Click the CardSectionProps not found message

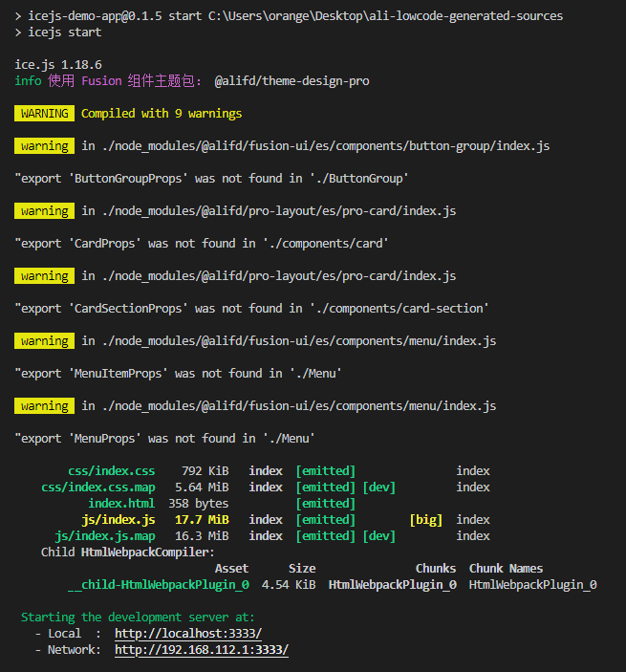click(x=251, y=309)
